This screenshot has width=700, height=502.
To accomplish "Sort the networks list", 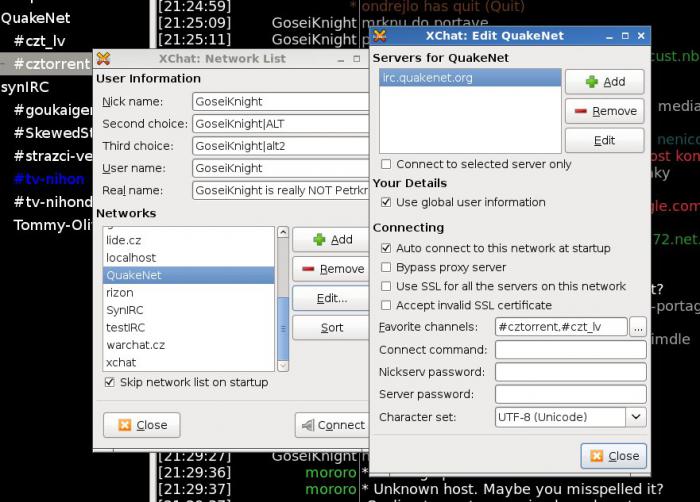I will (x=332, y=328).
